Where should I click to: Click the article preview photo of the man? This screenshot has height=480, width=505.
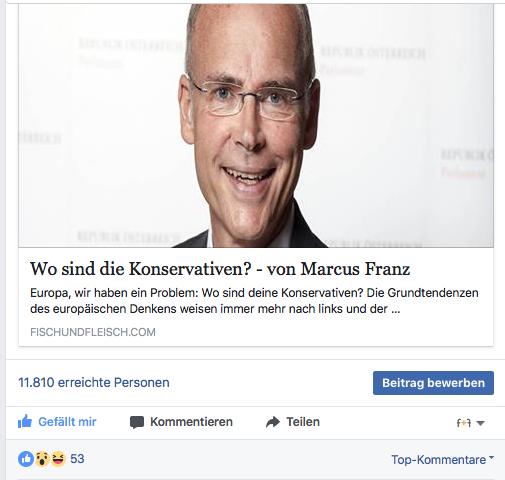pos(256,126)
